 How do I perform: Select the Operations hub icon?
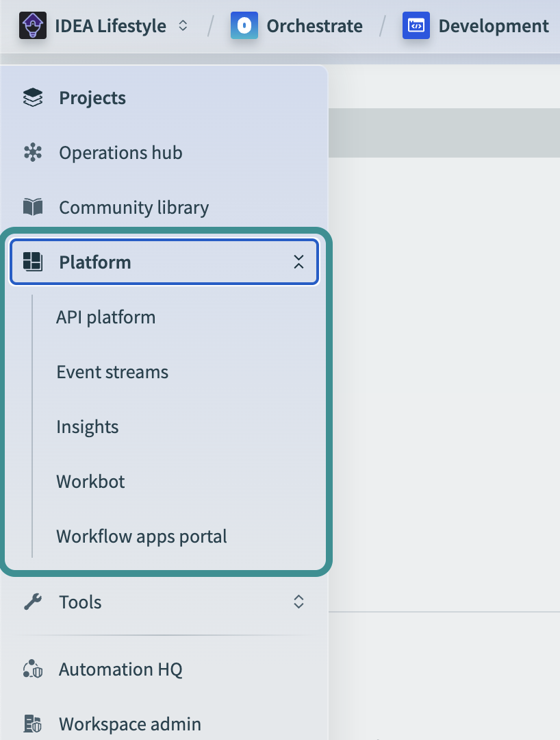[33, 152]
